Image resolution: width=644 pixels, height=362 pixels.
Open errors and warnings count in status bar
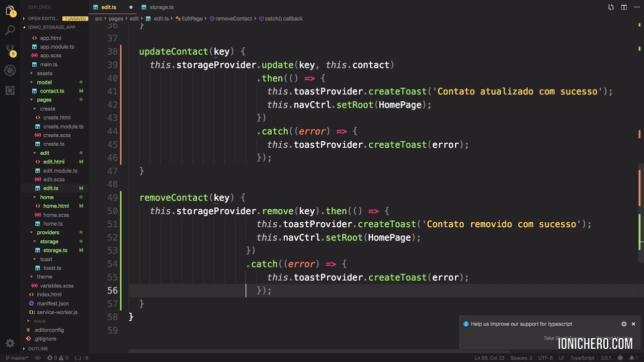click(58, 358)
